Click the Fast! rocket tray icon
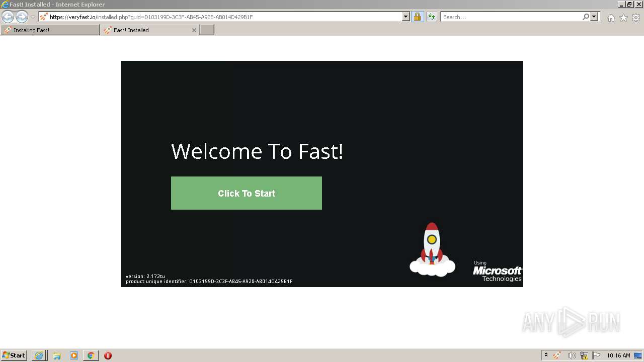 point(557,355)
